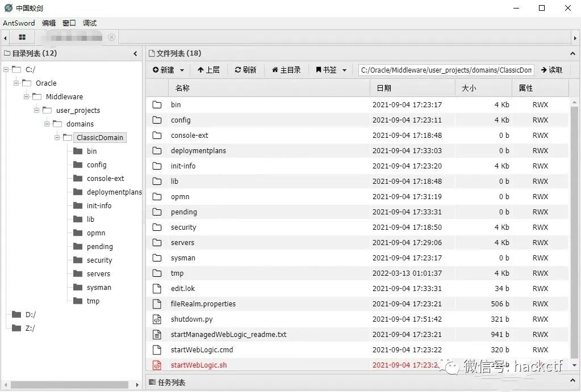
Task: Click the bin folder icon in file list
Action: tap(157, 105)
